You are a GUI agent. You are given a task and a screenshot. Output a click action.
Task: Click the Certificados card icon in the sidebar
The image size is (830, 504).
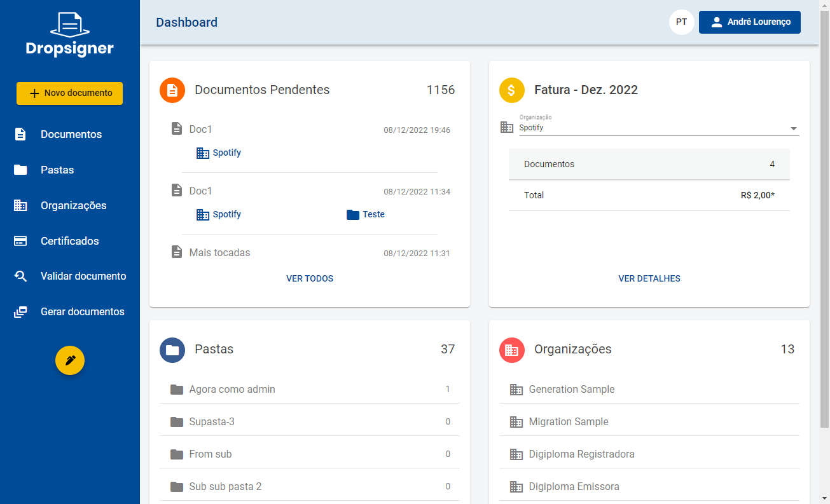[x=20, y=241]
